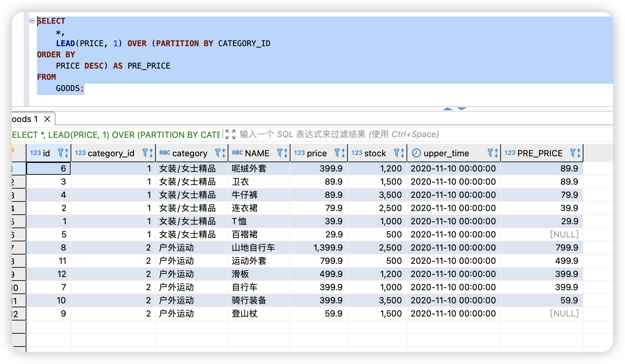The image size is (625, 364).
Task: Focus the SQL filter expression input field
Action: 339,134
